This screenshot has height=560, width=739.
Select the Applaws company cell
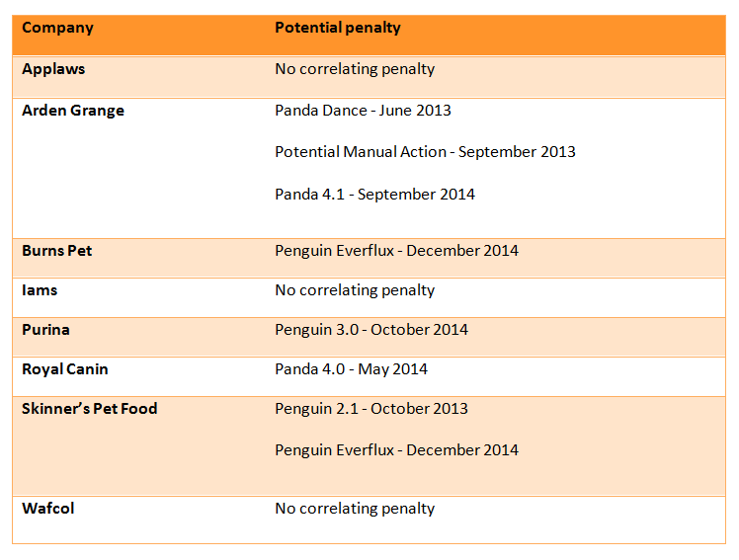(x=53, y=69)
